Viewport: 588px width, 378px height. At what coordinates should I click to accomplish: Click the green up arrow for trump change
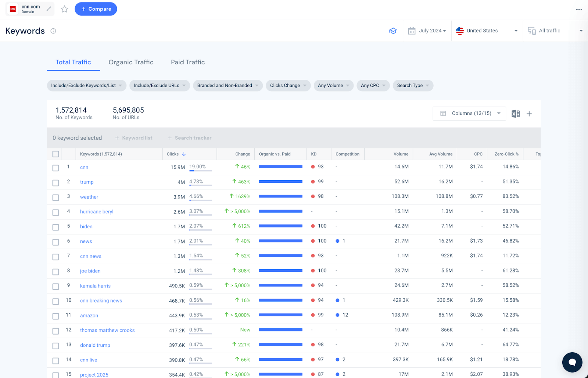pos(234,182)
